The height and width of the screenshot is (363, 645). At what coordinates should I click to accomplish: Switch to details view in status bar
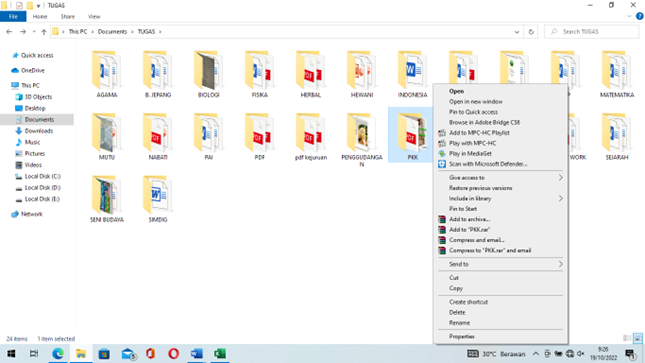pos(627,338)
